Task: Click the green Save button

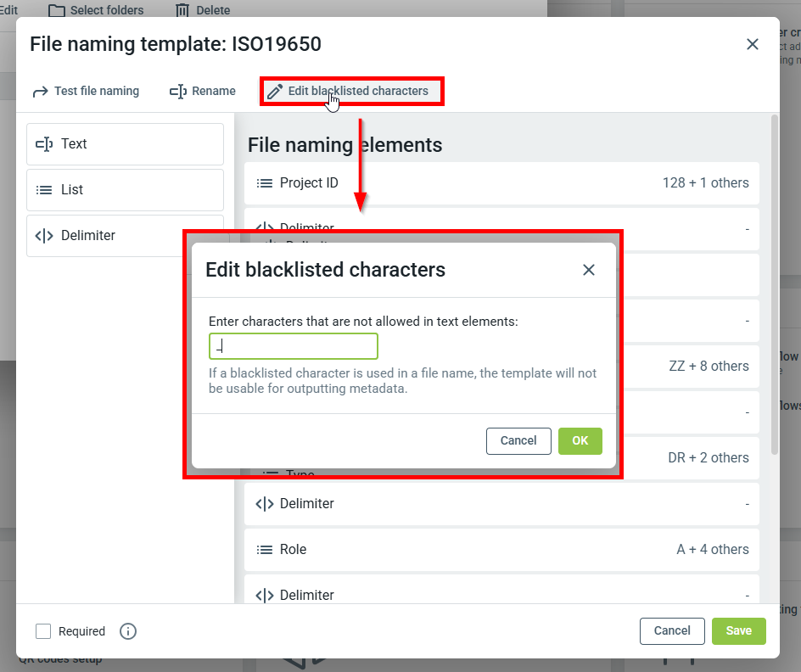Action: point(738,631)
